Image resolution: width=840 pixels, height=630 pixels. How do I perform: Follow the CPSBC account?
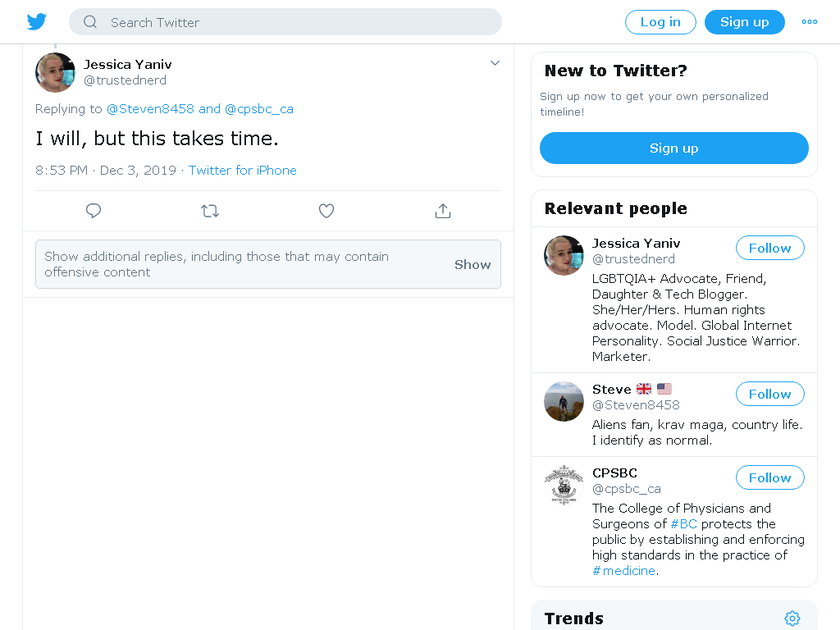pos(769,477)
